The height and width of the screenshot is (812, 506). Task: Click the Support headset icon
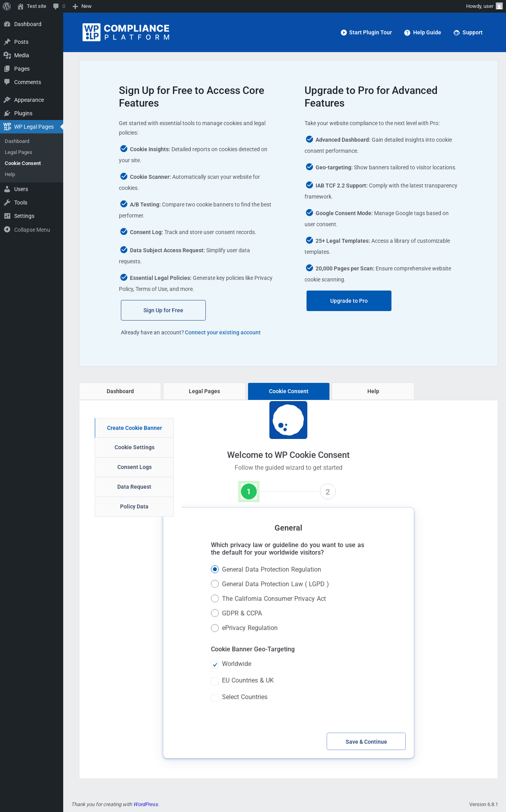457,33
